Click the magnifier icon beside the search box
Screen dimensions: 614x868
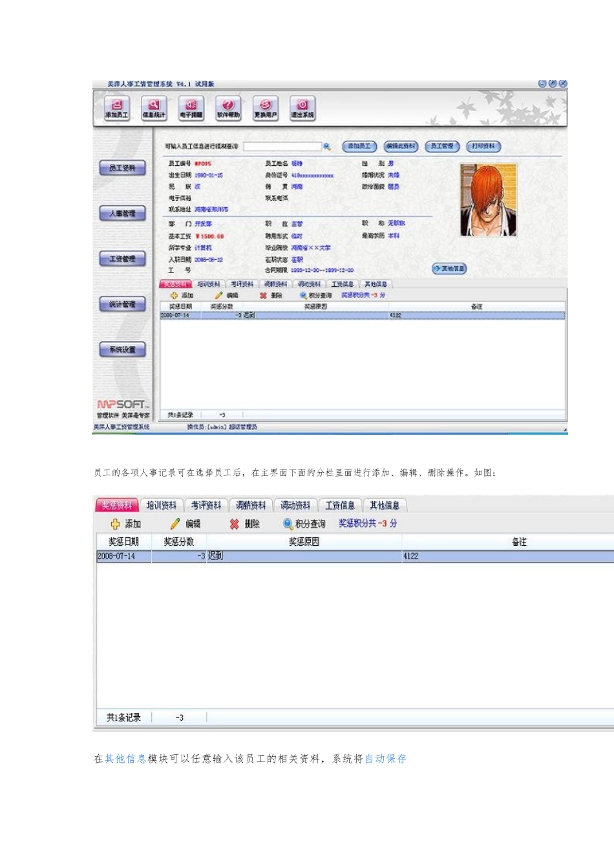pos(327,147)
